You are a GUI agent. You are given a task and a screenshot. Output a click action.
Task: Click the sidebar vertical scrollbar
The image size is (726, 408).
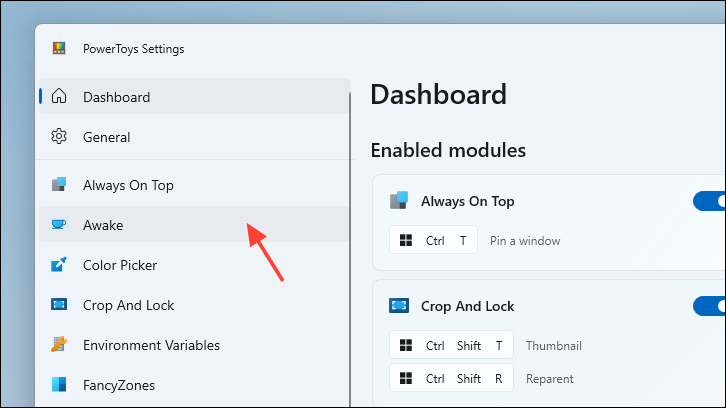[350, 250]
